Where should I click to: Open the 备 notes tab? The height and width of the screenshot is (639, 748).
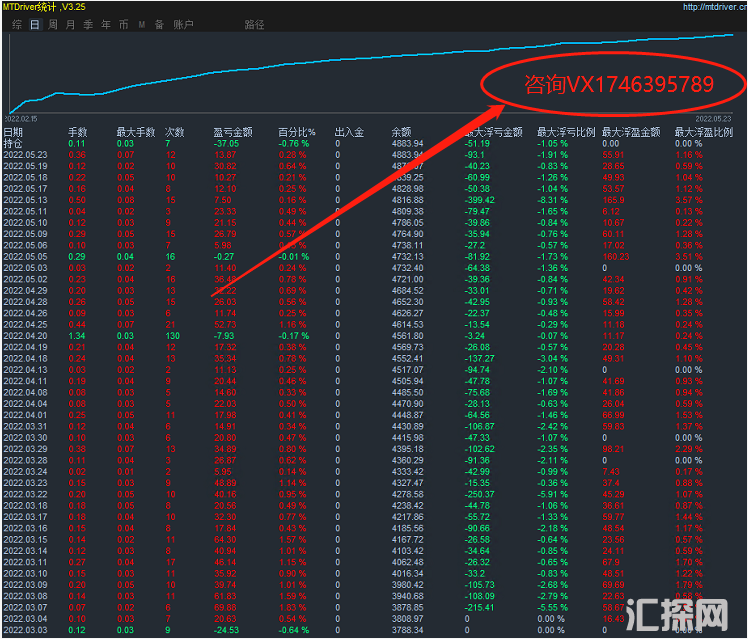[x=158, y=23]
